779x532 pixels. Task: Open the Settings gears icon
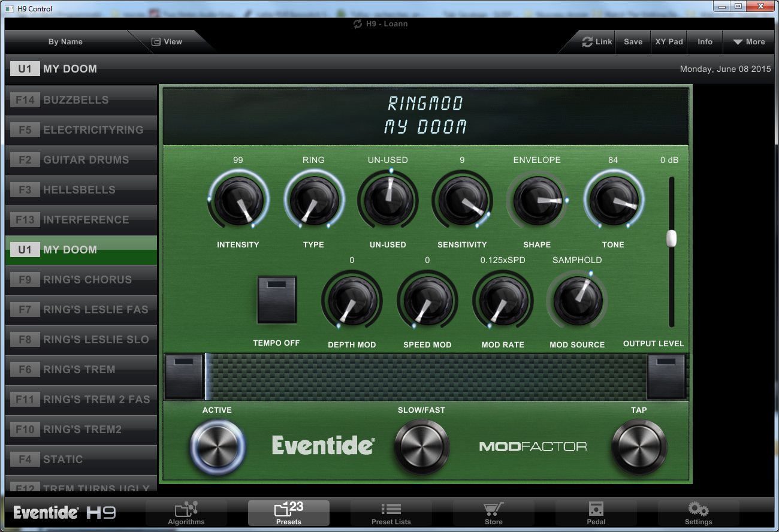[x=698, y=509]
